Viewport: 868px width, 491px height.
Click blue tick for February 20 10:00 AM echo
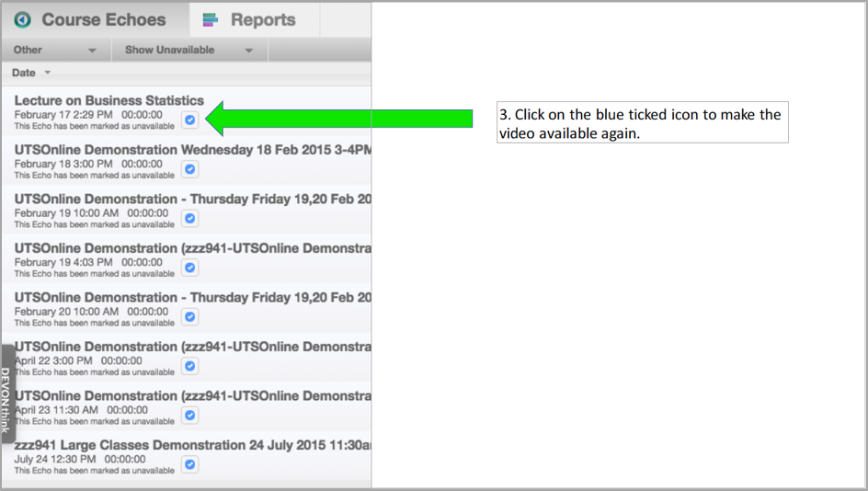tap(189, 316)
